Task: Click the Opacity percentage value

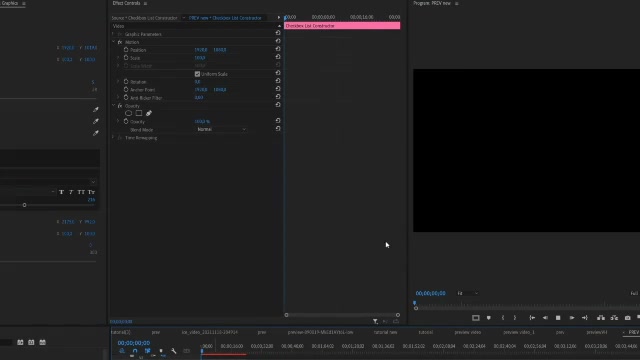Action: [202, 122]
